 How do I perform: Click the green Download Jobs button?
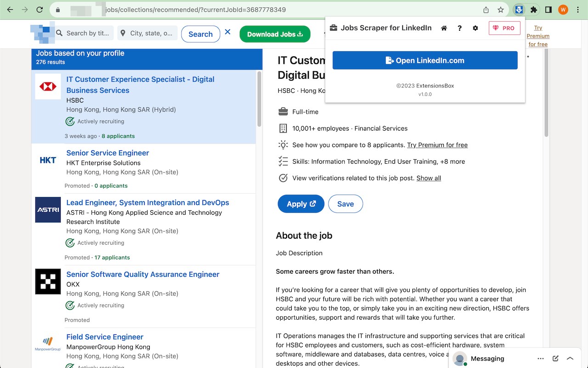275,34
